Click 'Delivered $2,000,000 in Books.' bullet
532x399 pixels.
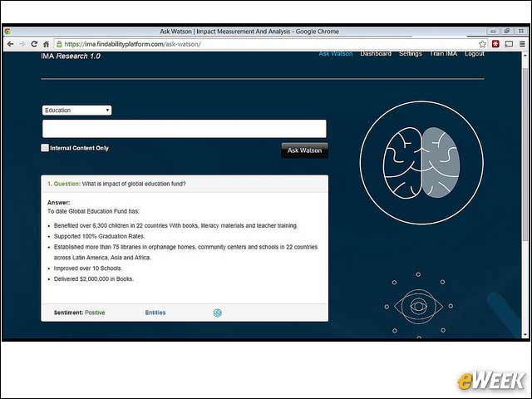tap(94, 279)
